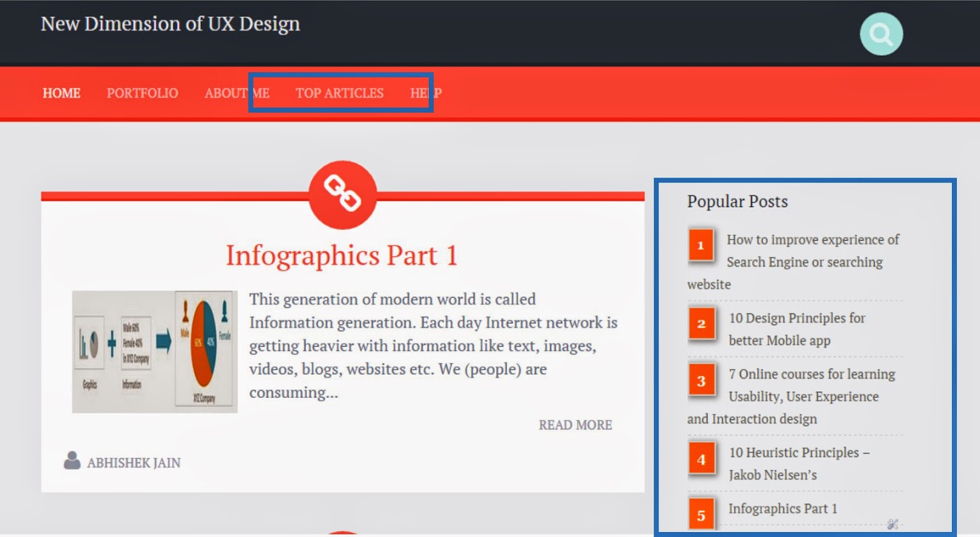Select number 2 badge in Popular Posts
This screenshot has width=980, height=537.
click(701, 323)
